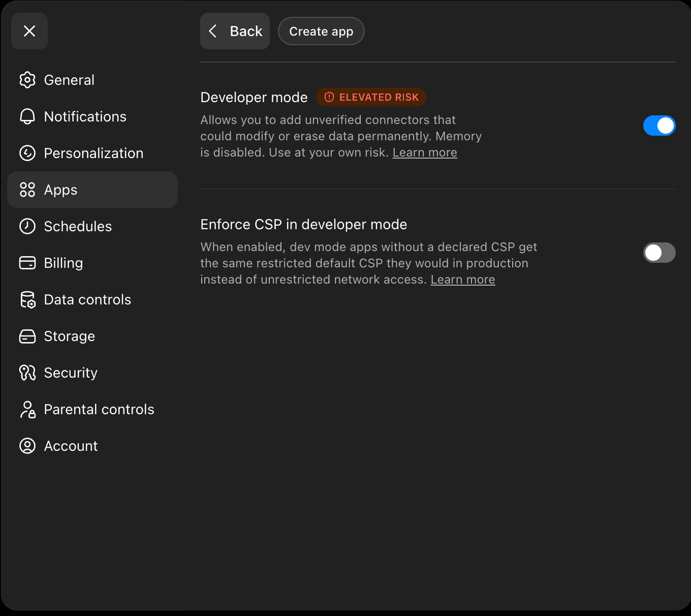Click the Billing card icon

coord(27,263)
